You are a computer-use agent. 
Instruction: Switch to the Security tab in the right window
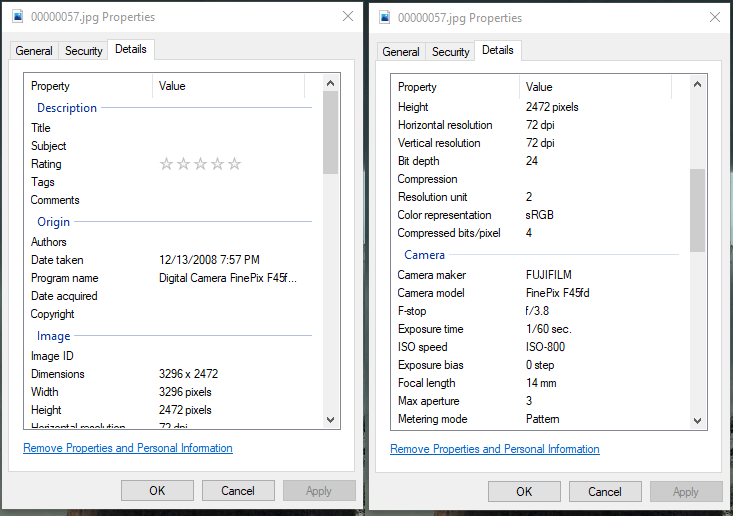pyautogui.click(x=451, y=52)
